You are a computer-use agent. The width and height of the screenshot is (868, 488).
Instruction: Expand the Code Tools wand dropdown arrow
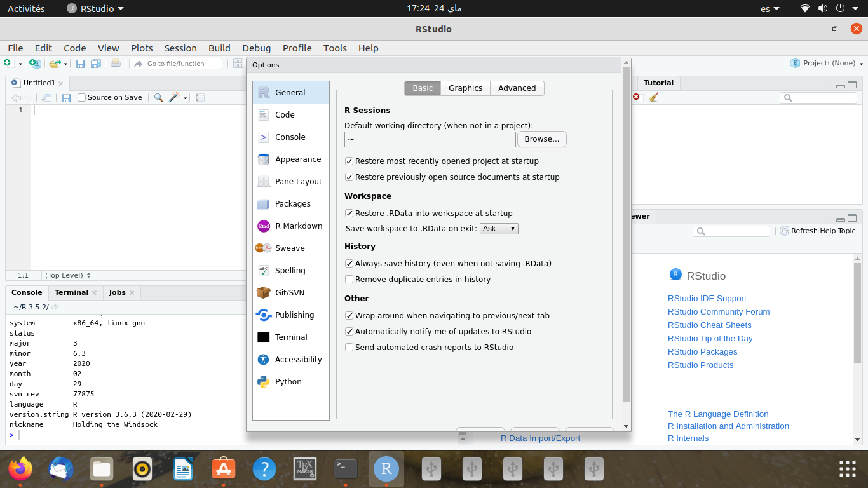(185, 98)
